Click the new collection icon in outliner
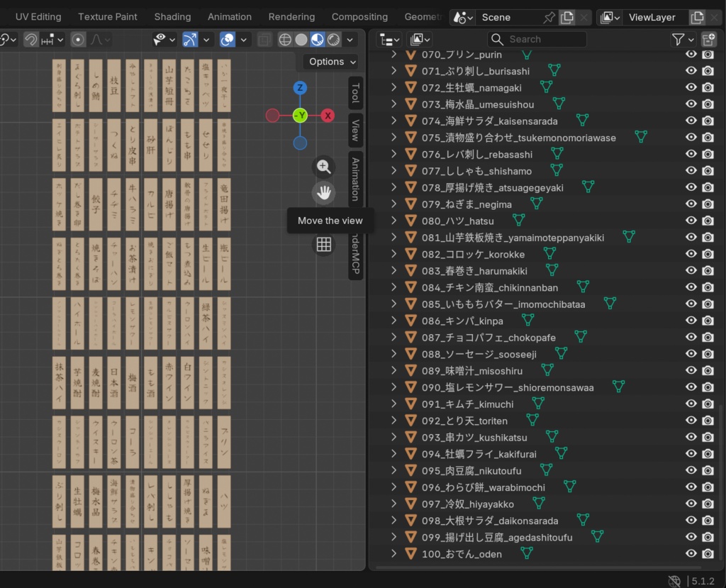The height and width of the screenshot is (588, 726). pyautogui.click(x=709, y=40)
